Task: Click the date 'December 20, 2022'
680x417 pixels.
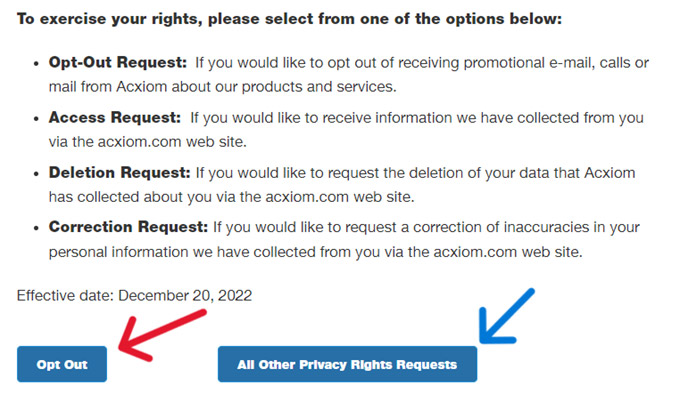Action: 185,296
